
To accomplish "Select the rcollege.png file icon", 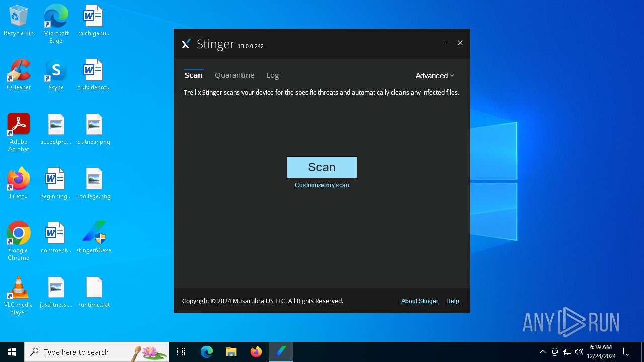I will point(94,184).
